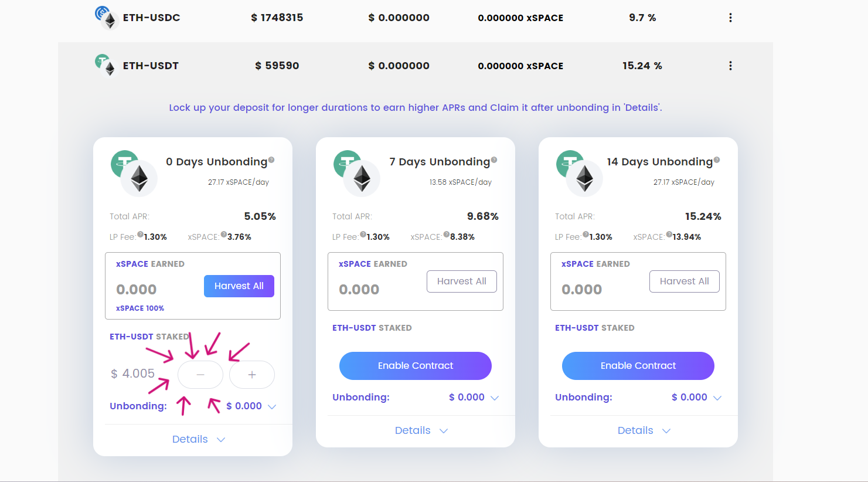Screen dimensions: 868x482
Task: Expand Details in 7 Days Unbonding card
Action: (x=421, y=430)
